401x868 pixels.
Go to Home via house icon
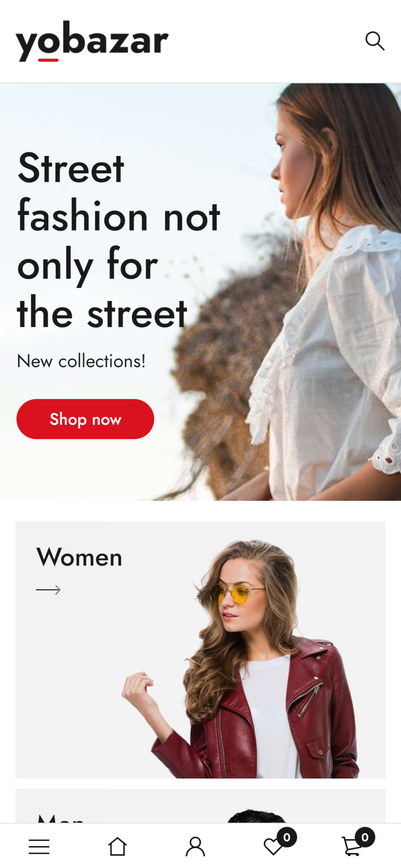coord(117,846)
